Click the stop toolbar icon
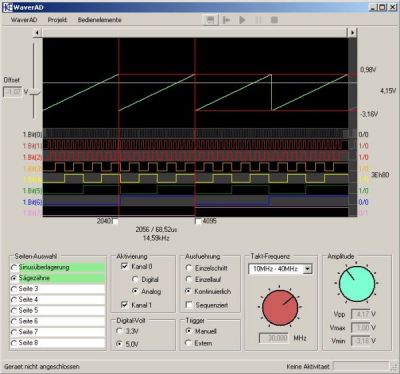 point(274,20)
